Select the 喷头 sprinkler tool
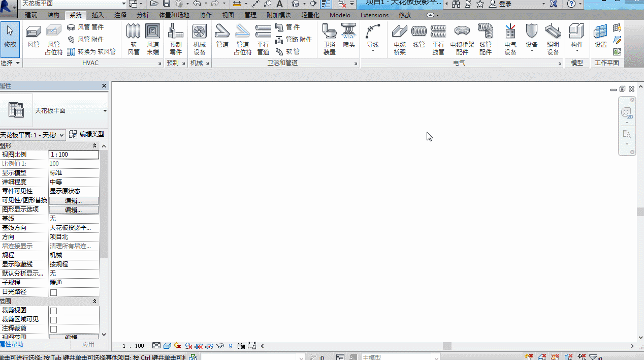The height and width of the screenshot is (360, 644). (x=349, y=36)
